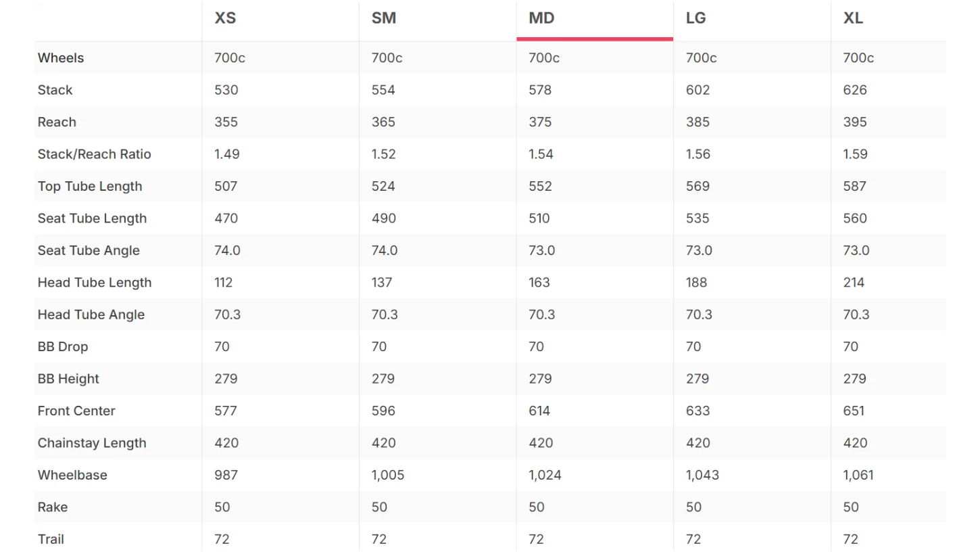Image resolution: width=980 pixels, height=552 pixels.
Task: Select the XL size column header
Action: pos(853,18)
